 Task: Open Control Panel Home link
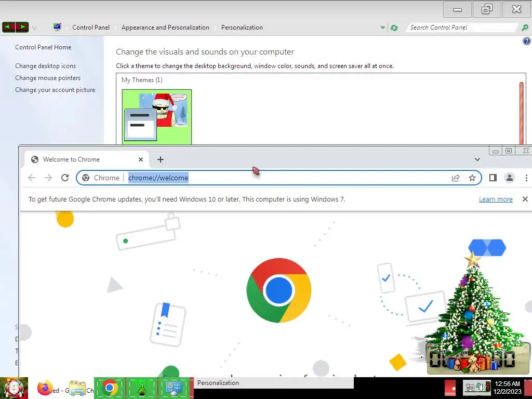pos(43,47)
